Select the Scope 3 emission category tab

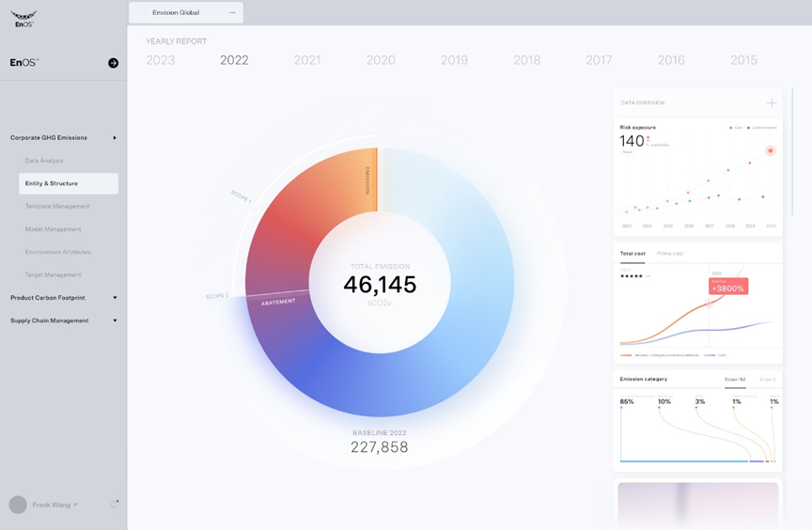tap(767, 380)
